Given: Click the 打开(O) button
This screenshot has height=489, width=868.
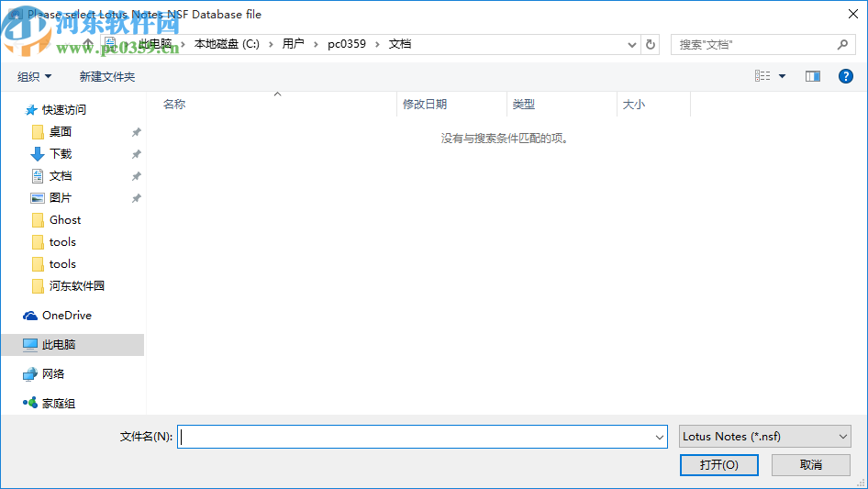Looking at the screenshot, I should point(718,464).
